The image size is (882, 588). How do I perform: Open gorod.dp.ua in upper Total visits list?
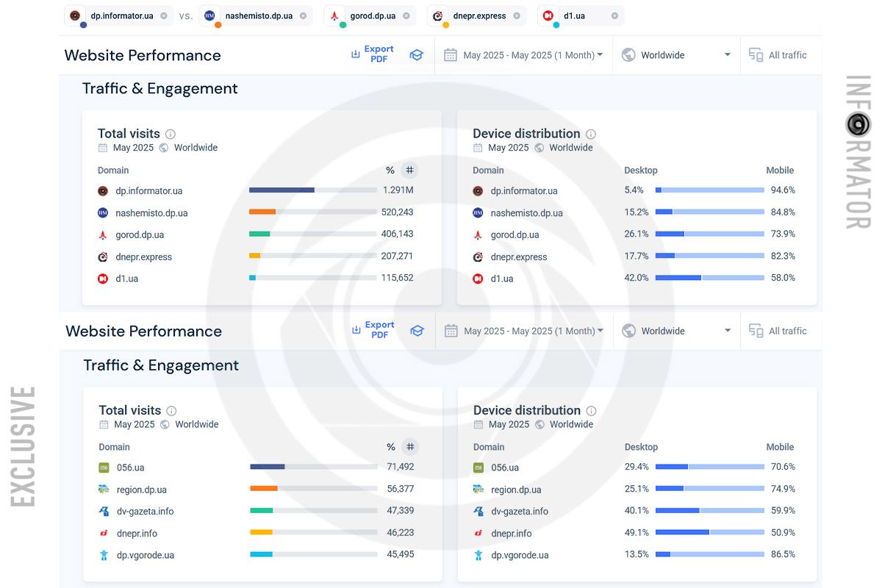tap(140, 235)
